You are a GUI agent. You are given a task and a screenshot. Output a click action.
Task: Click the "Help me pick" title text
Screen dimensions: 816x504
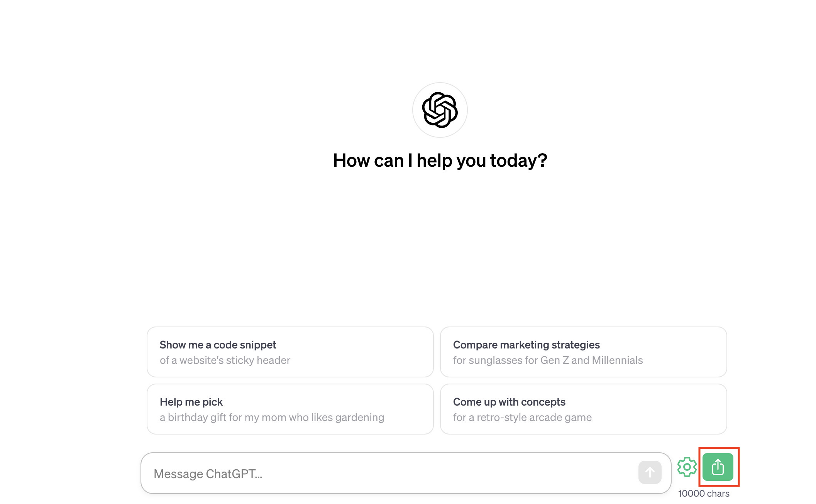click(x=191, y=402)
